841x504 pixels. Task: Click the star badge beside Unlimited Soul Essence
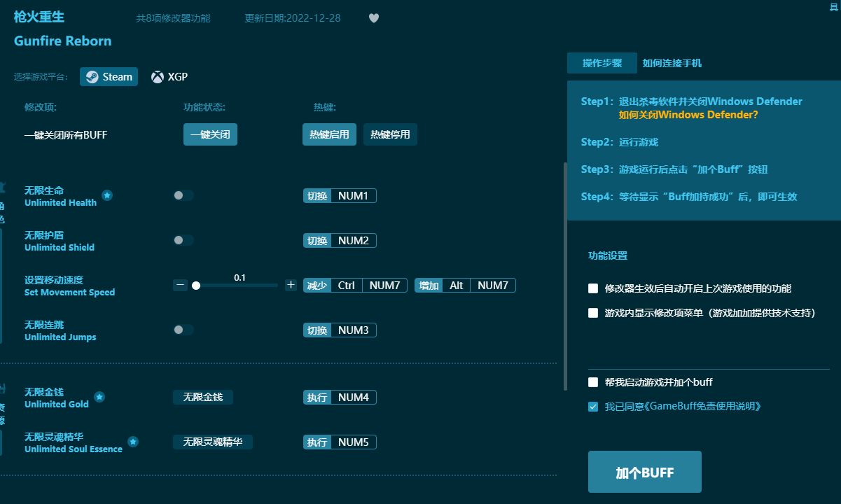click(x=133, y=442)
